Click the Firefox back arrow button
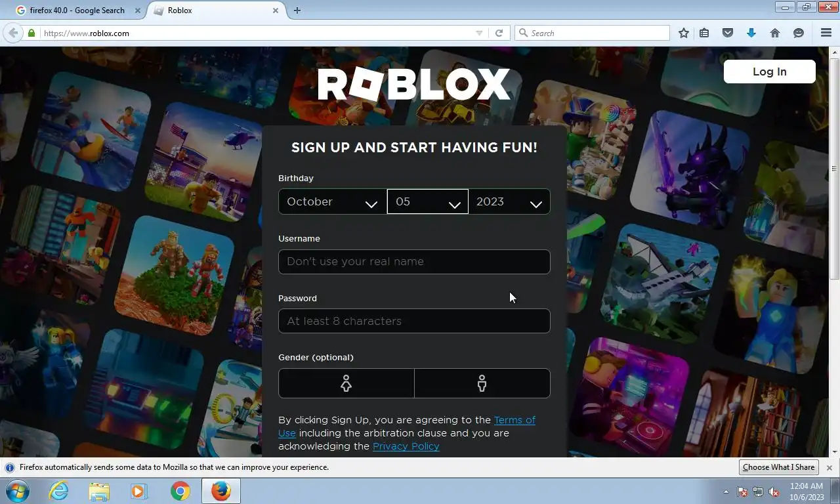Screen dimensions: 840x504 point(13,33)
